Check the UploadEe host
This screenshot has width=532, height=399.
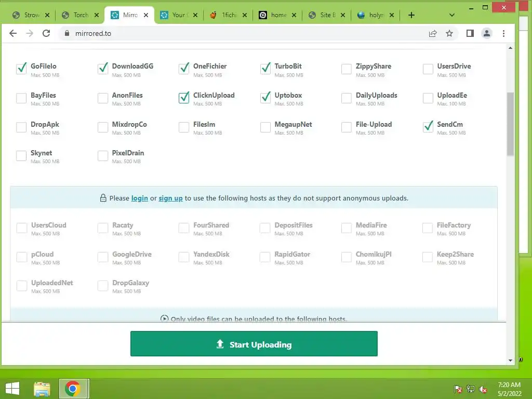click(428, 98)
